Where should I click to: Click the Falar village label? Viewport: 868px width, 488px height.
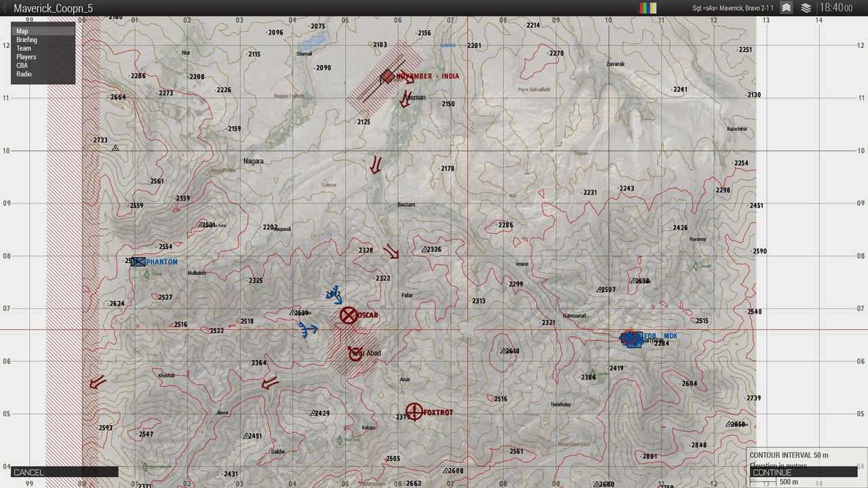407,296
